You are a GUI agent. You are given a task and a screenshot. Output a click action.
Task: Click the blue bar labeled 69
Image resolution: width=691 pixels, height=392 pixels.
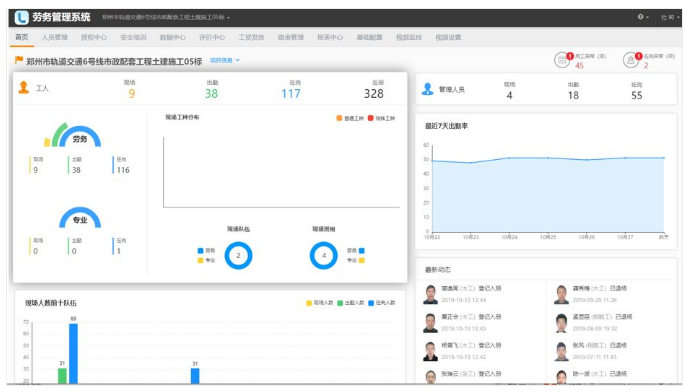[x=74, y=353]
